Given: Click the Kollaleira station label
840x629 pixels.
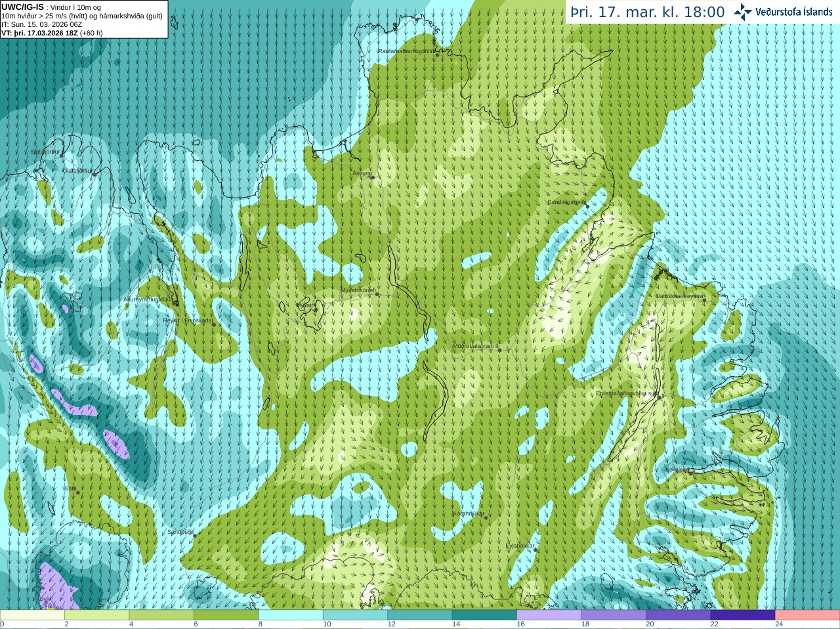Looking at the screenshot, I should point(676,469).
